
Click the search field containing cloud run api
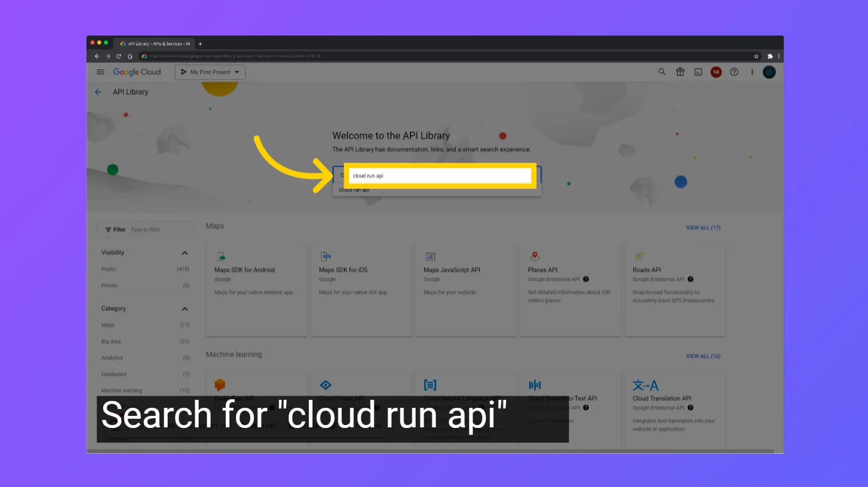[x=441, y=176]
